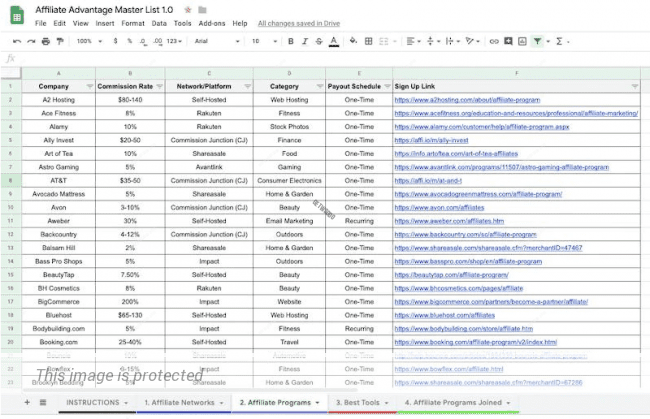Open the Company column filter dropdown

(x=87, y=87)
